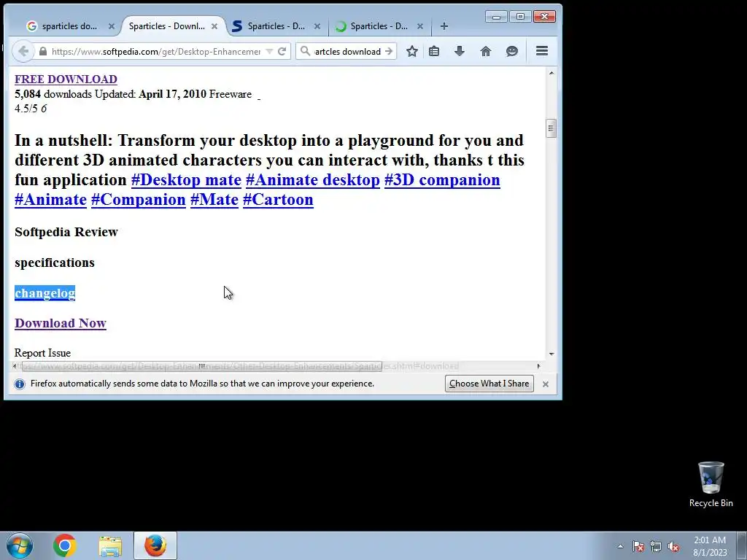The width and height of the screenshot is (747, 560).
Task: Show hidden tray icons arrow
Action: [620, 546]
